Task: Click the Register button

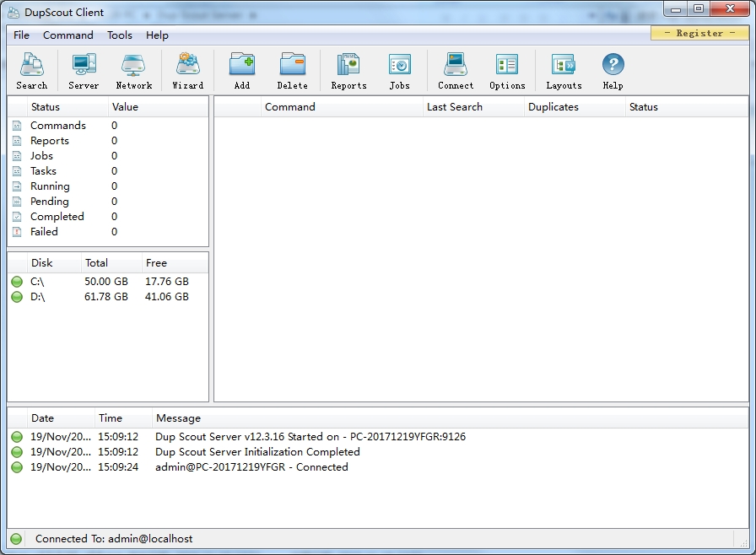Action: pyautogui.click(x=699, y=33)
